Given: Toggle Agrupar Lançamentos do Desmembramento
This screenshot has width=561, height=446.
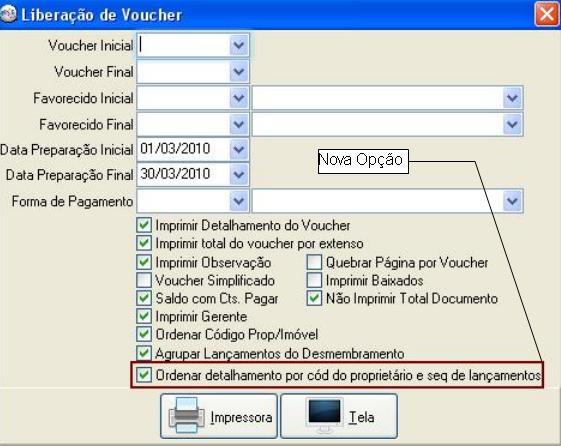Looking at the screenshot, I should (x=144, y=353).
